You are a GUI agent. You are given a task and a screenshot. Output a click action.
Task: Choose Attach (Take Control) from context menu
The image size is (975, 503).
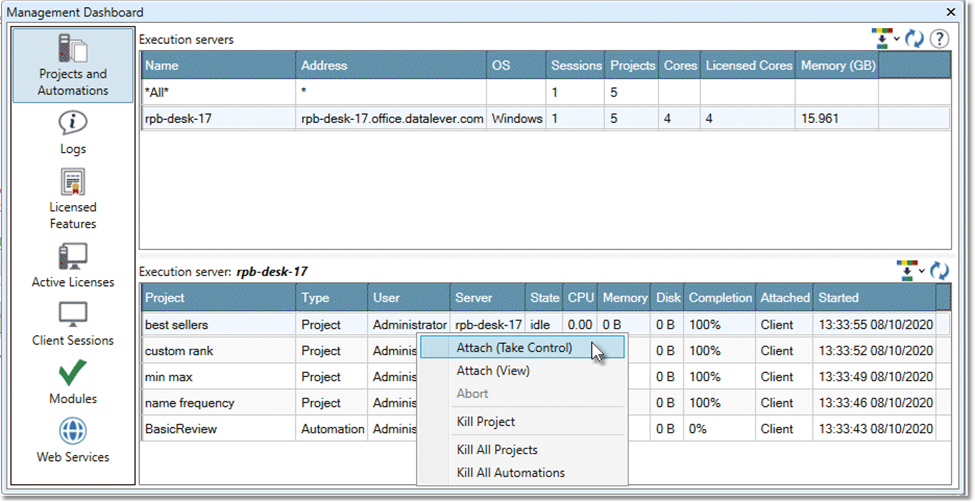514,347
